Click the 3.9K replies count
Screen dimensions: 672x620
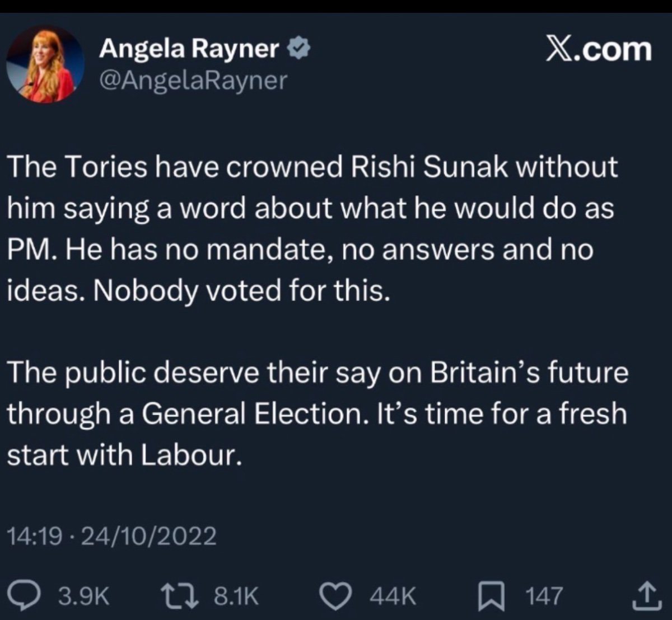83,595
